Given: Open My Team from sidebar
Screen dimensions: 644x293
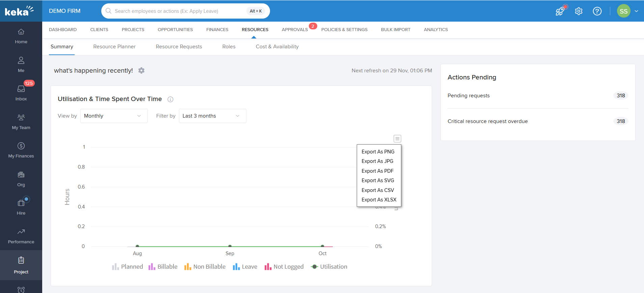Looking at the screenshot, I should (21, 121).
